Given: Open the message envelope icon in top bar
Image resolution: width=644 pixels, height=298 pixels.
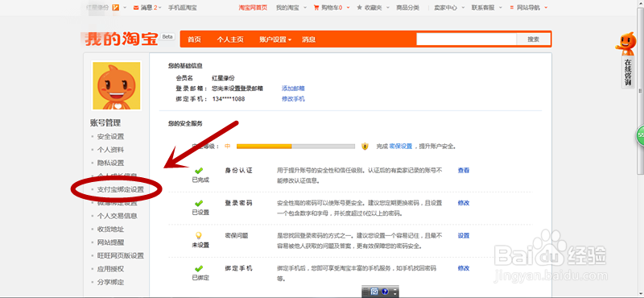Looking at the screenshot, I should [136, 7].
